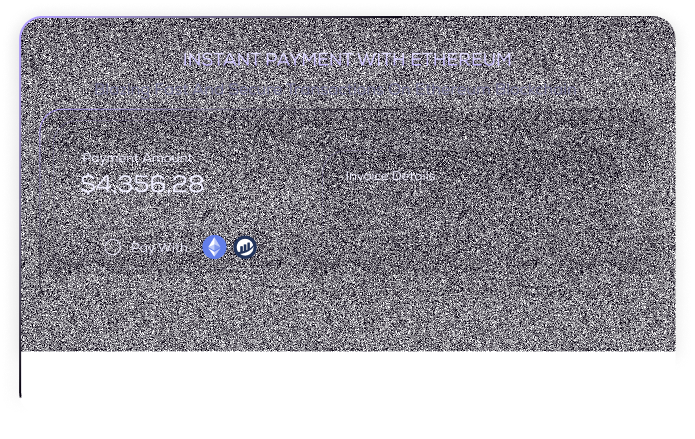Click the word "Invoice" in the panel heading

(x=366, y=176)
